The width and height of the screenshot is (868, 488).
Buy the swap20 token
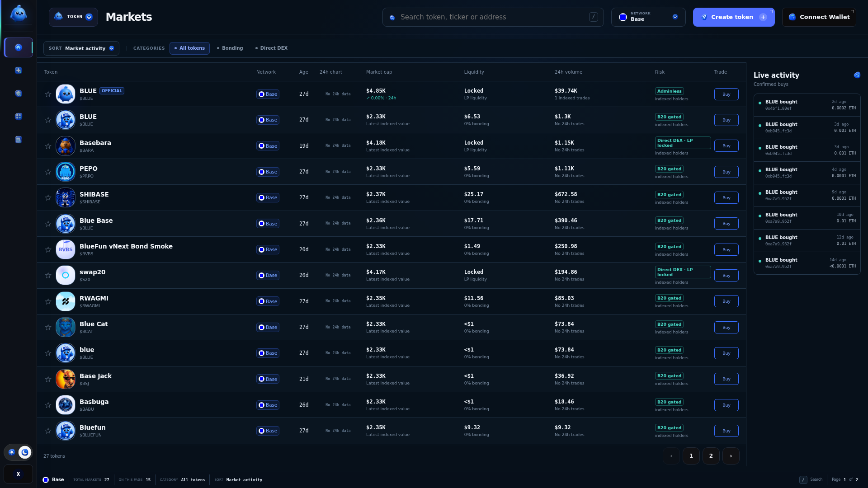click(x=726, y=276)
